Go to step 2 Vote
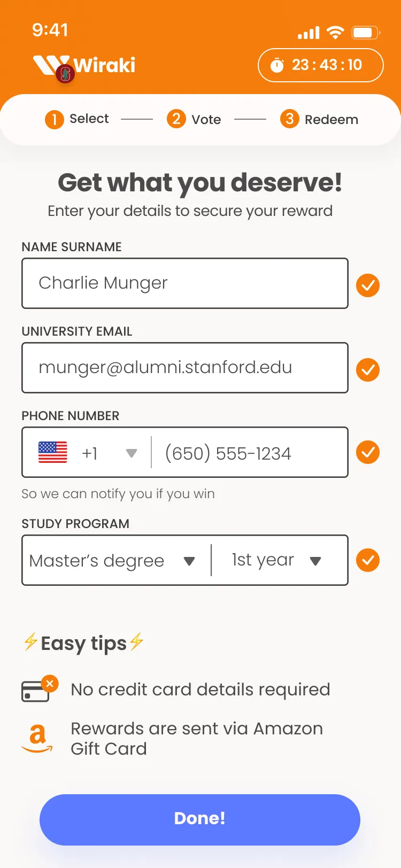This screenshot has height=868, width=401. [194, 119]
